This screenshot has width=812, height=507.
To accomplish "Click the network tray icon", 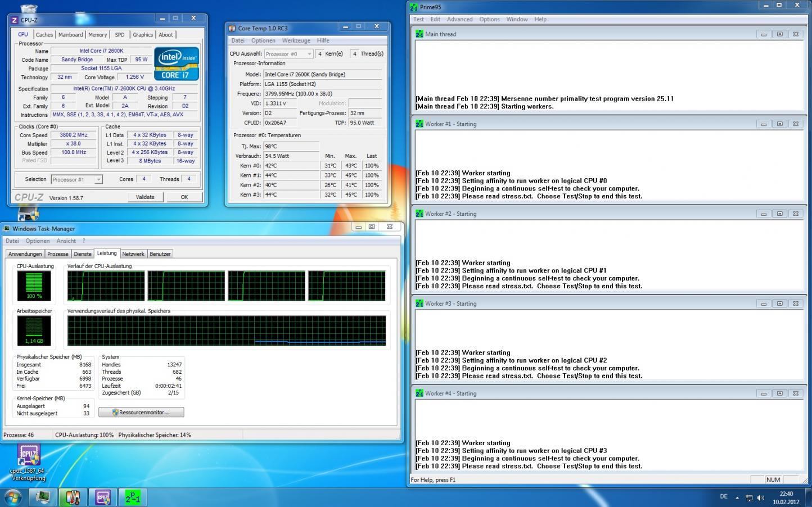I will [749, 497].
